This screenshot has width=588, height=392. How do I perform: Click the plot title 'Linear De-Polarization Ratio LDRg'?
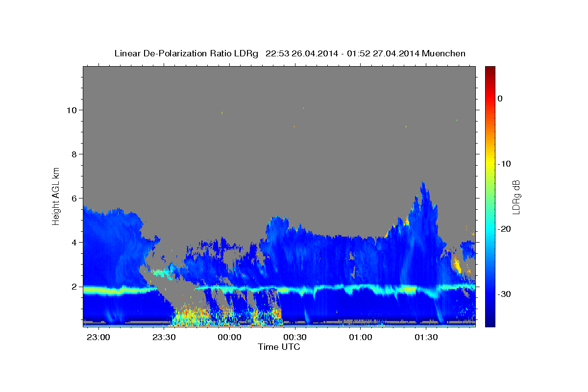point(186,53)
